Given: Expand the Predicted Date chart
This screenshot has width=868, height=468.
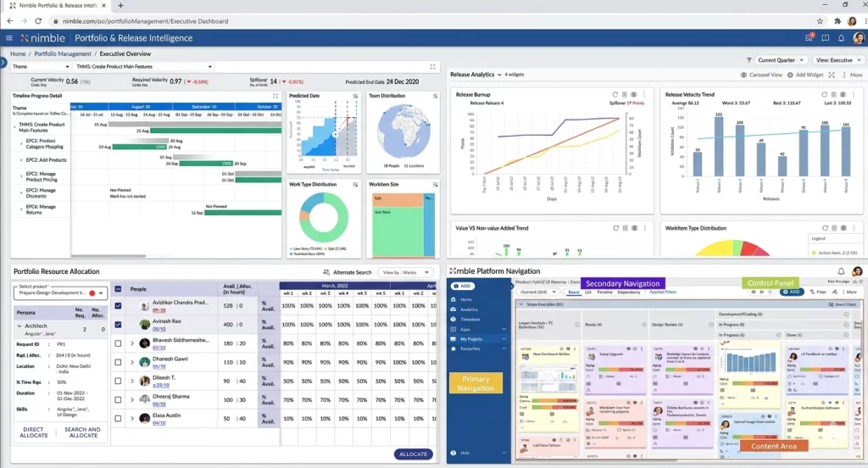Looking at the screenshot, I should pos(355,96).
